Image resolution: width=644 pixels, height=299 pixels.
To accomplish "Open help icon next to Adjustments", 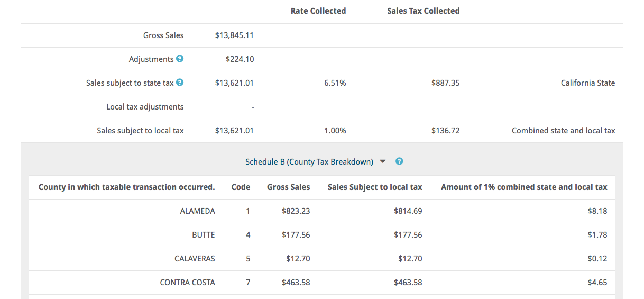I will coord(180,59).
